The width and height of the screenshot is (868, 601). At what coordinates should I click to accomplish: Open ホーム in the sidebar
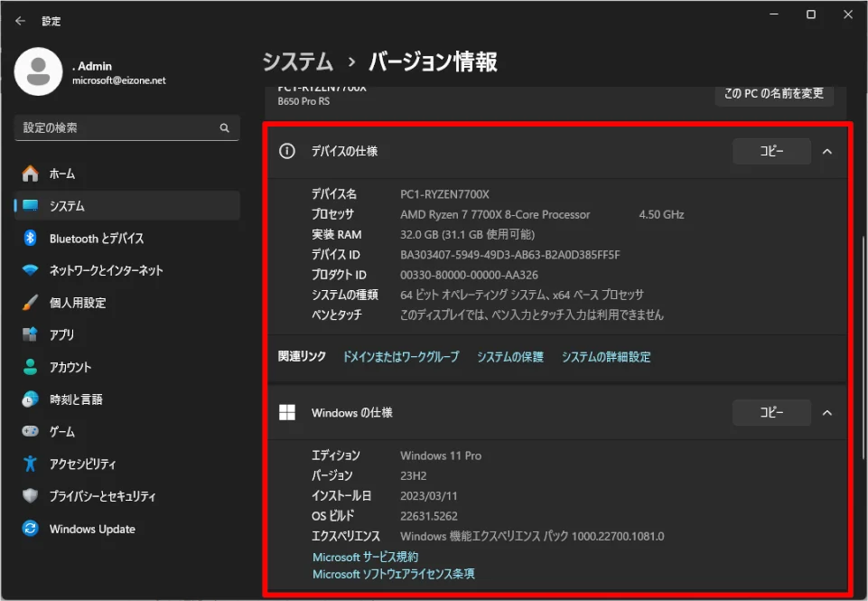(x=126, y=174)
